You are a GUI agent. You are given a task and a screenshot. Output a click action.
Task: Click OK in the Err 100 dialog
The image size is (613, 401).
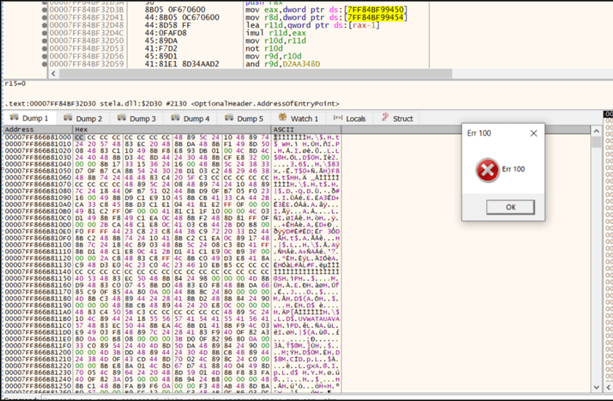pos(512,207)
